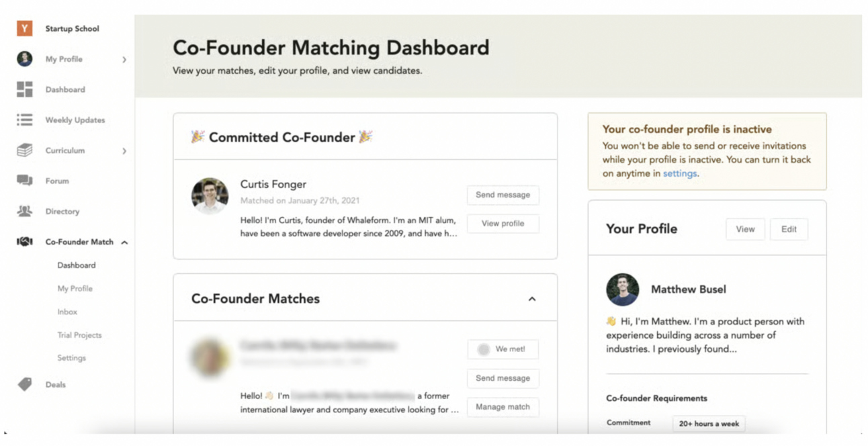Select the Dashboard grid icon in the sidebar

[x=24, y=89]
